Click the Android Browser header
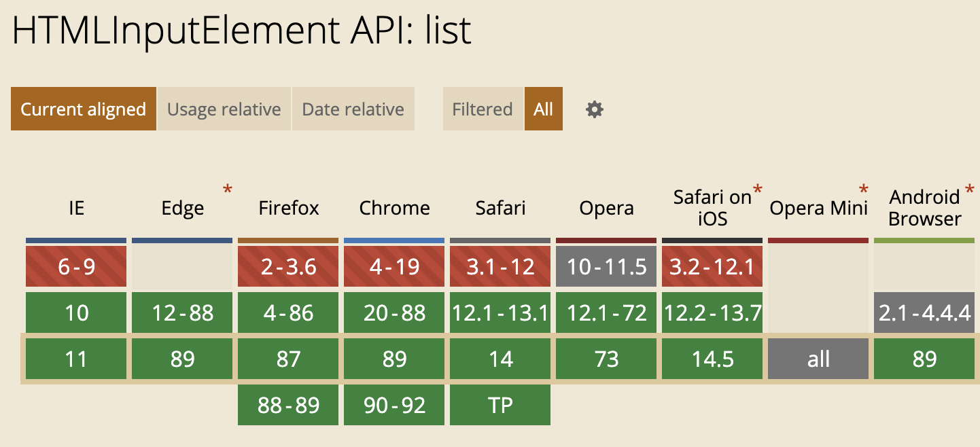Image resolution: width=980 pixels, height=447 pixels. (925, 208)
